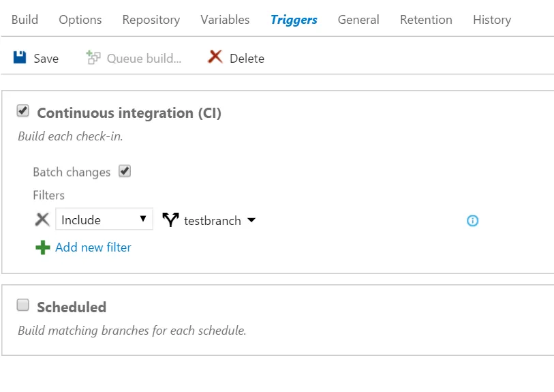554x392 pixels.
Task: Select the History tab
Action: 492,20
